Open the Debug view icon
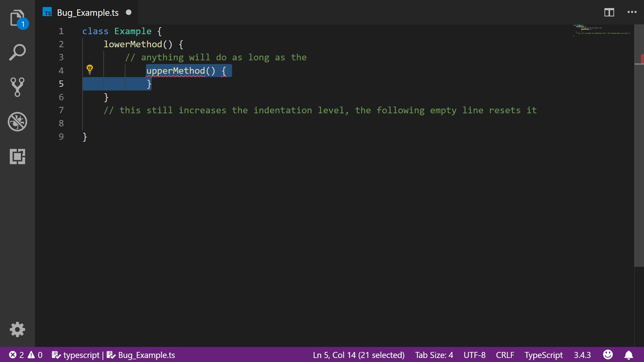Viewport: 644px width, 362px height. 17,122
